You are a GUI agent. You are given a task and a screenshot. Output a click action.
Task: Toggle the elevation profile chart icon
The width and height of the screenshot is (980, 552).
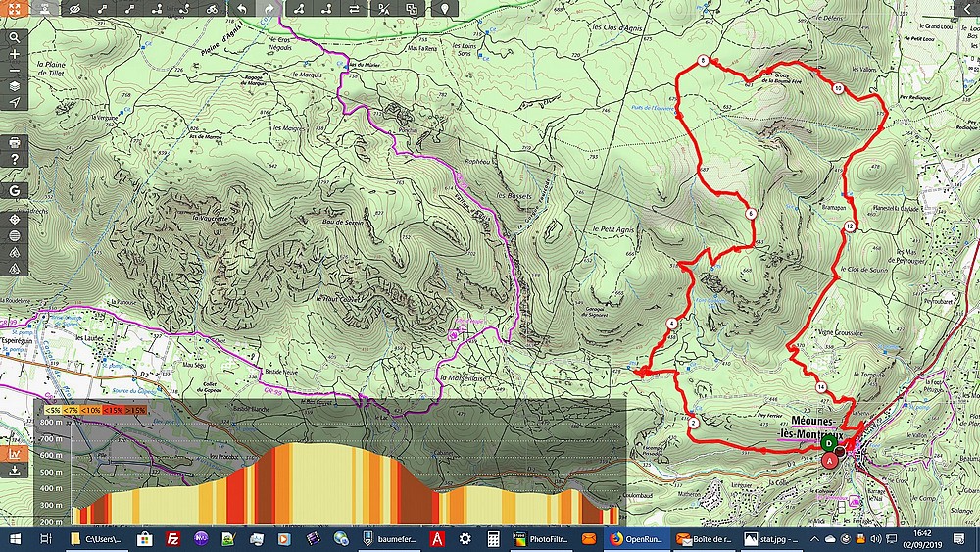[14, 454]
